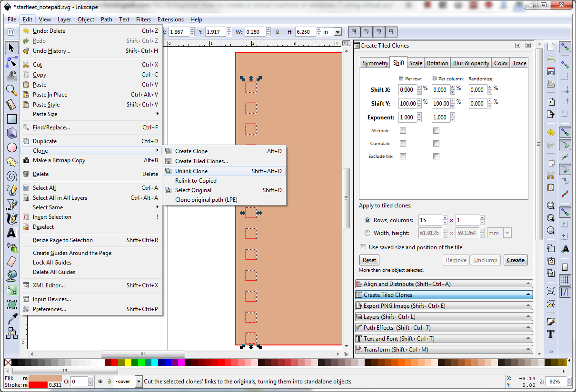Screen dimensions: 576x392
Task: Select the Paint Bucket fill tool
Action: coord(12,275)
